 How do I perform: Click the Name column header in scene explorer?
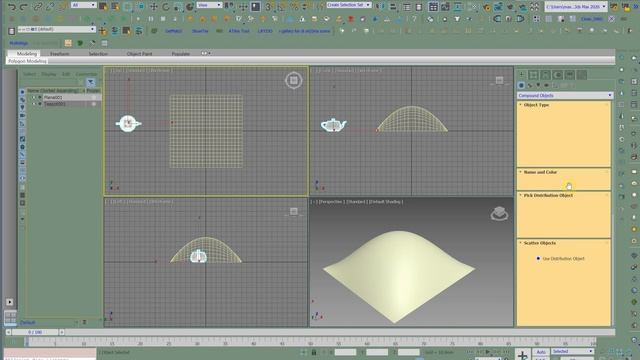(55, 91)
